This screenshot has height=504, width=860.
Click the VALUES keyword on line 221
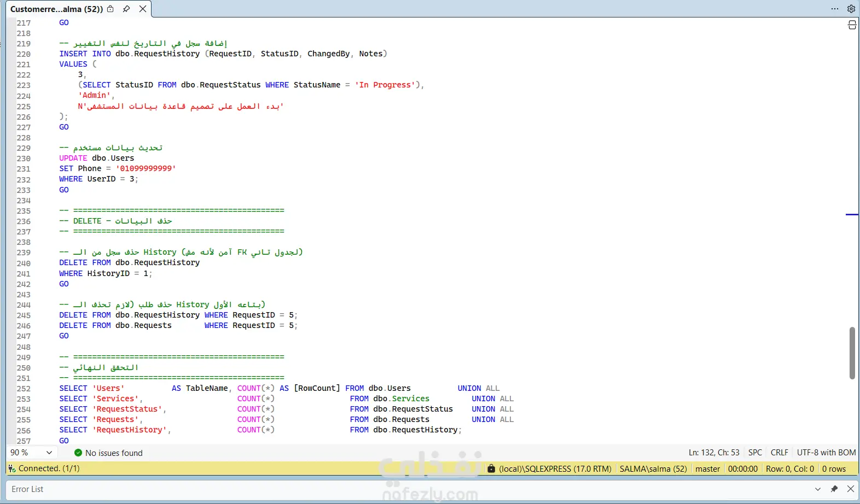point(73,64)
